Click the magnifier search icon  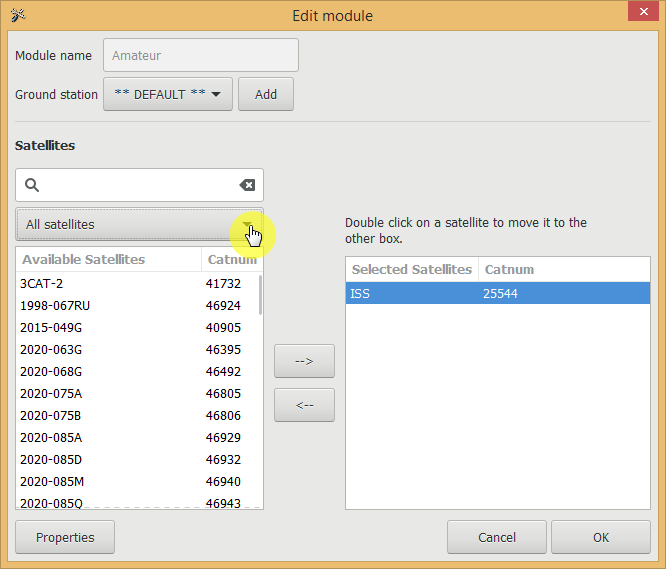32,185
